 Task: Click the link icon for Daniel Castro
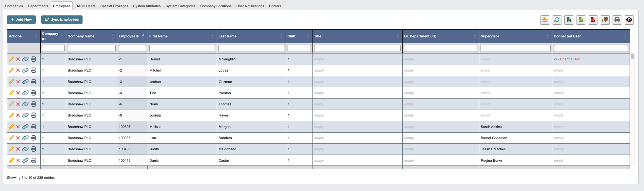click(25, 160)
